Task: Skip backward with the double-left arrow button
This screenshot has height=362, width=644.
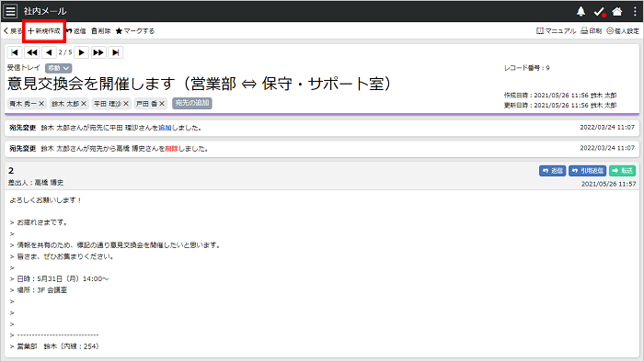Action: tap(31, 52)
